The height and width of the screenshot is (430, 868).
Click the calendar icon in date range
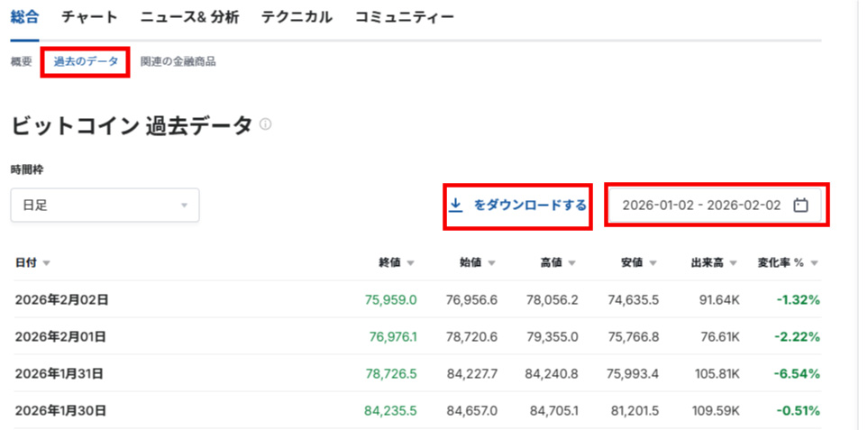click(800, 206)
